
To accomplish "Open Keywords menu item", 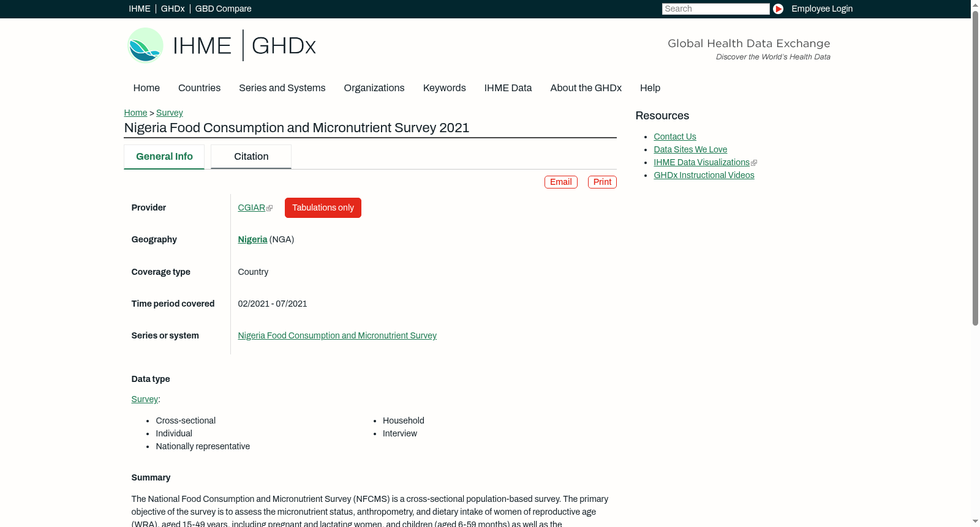I will pyautogui.click(x=445, y=88).
